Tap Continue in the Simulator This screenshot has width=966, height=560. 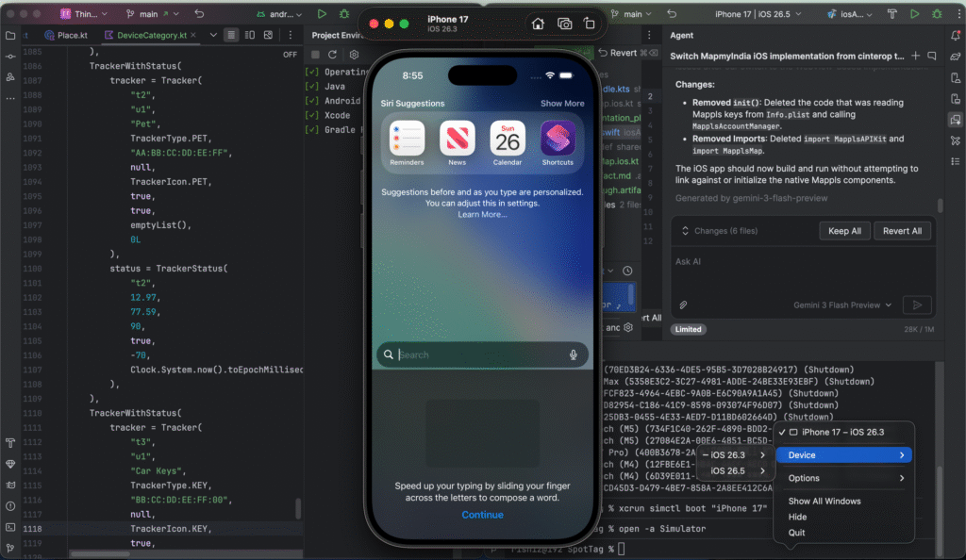(482, 515)
